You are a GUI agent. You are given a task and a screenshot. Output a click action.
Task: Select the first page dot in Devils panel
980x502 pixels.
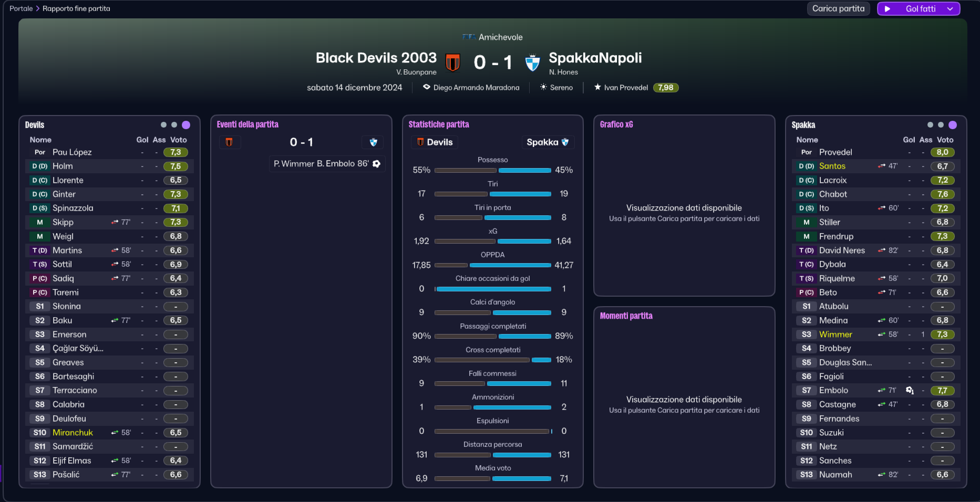163,125
